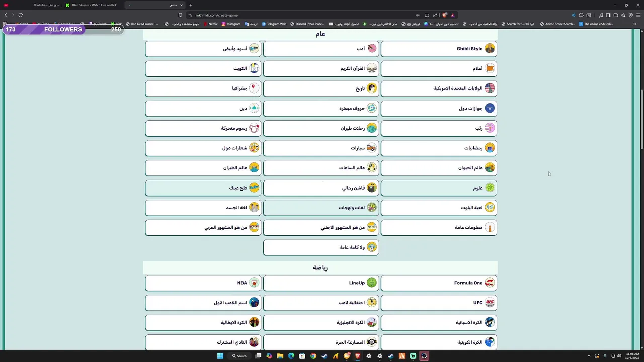Click the سيارات car icon
The height and width of the screenshot is (362, 644).
(372, 148)
